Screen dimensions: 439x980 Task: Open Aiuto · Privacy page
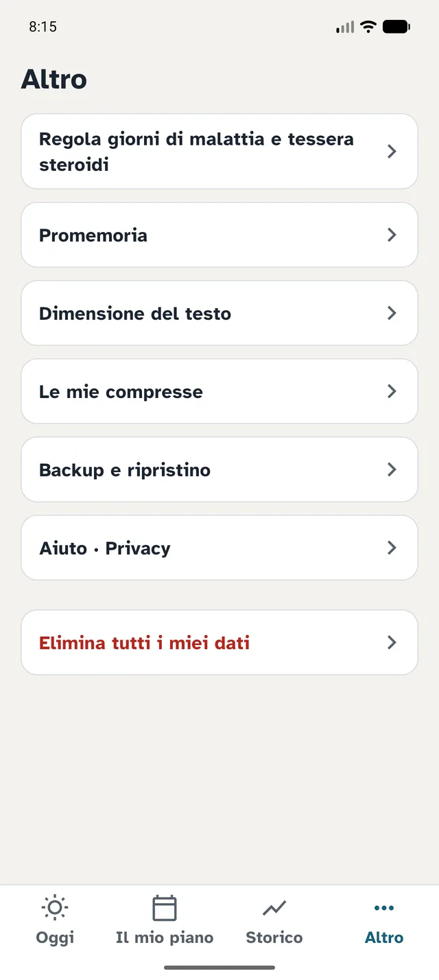click(x=219, y=548)
